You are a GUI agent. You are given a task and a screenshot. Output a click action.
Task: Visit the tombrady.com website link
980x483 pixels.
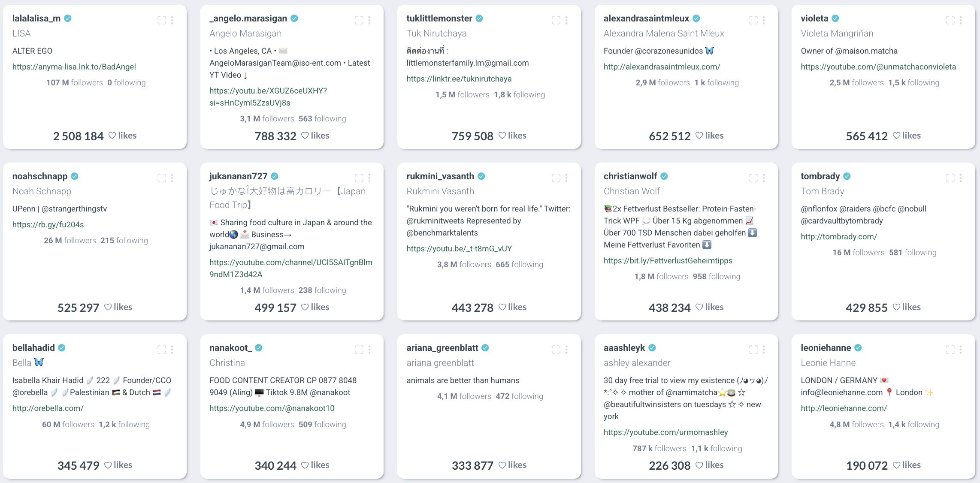(839, 236)
